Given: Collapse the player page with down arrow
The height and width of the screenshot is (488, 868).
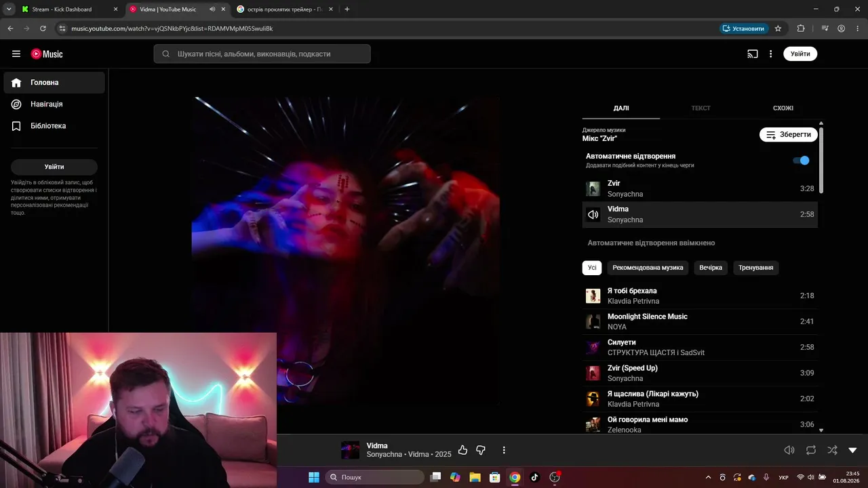Looking at the screenshot, I should tap(853, 450).
